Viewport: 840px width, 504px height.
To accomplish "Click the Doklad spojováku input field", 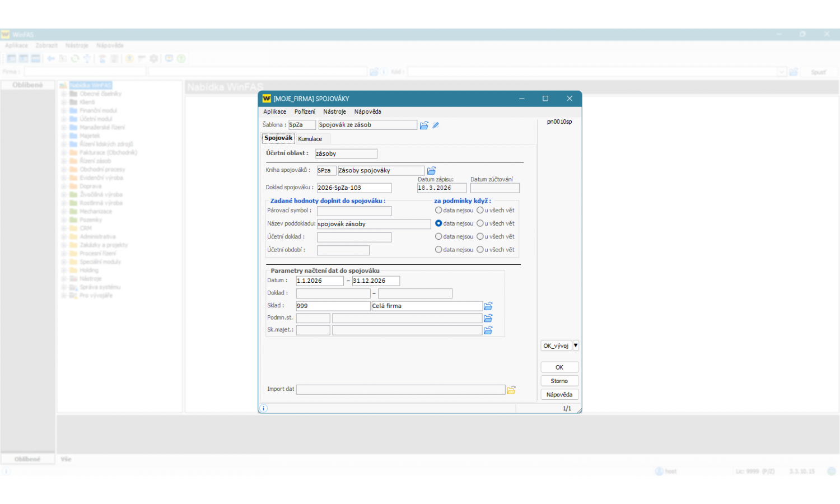I will pos(354,188).
